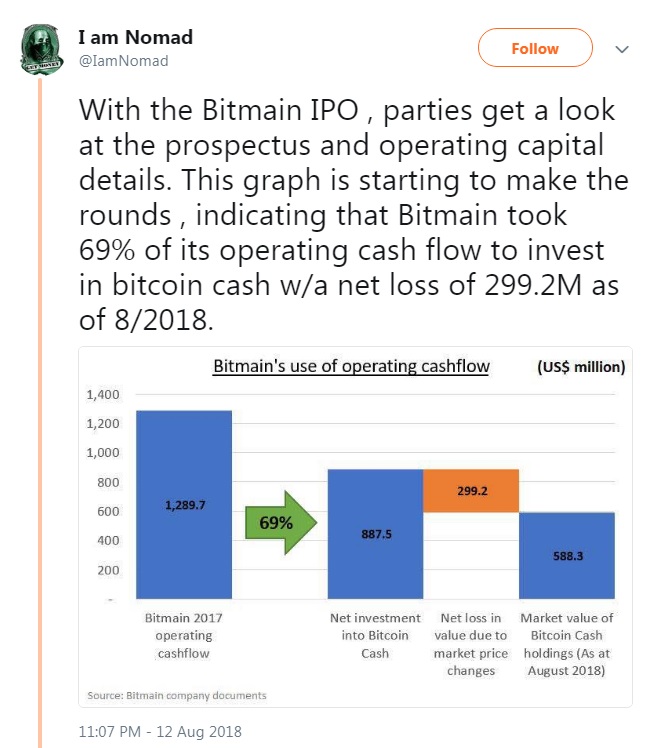Open the tweet options chevron menu
Image resolution: width=664 pixels, height=748 pixels.
point(622,48)
